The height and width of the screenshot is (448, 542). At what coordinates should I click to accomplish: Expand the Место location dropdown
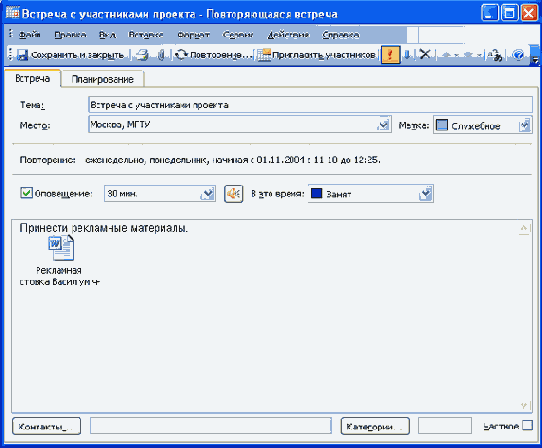(383, 124)
